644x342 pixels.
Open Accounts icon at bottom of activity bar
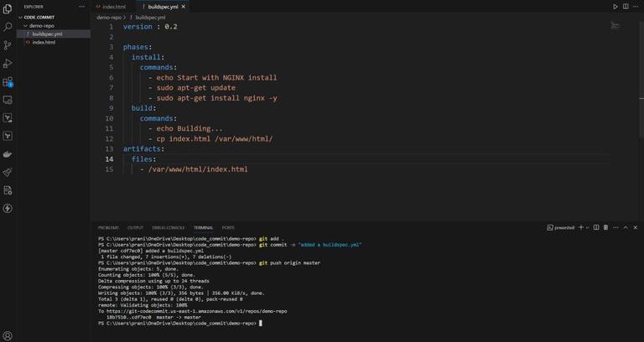[8, 336]
